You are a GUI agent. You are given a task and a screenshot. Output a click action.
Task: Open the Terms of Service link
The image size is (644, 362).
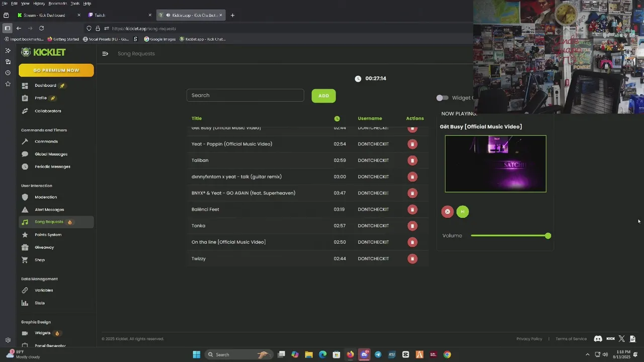pos(571,339)
